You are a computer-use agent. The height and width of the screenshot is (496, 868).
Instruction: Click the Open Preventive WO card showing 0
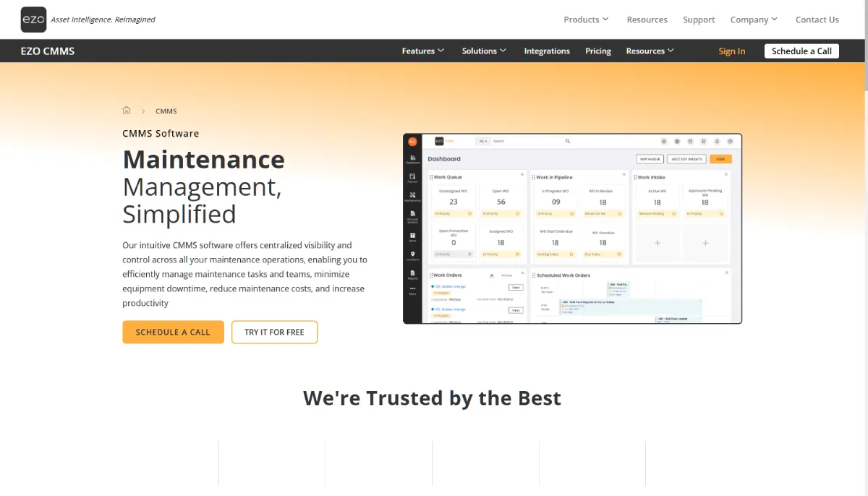[x=454, y=243]
